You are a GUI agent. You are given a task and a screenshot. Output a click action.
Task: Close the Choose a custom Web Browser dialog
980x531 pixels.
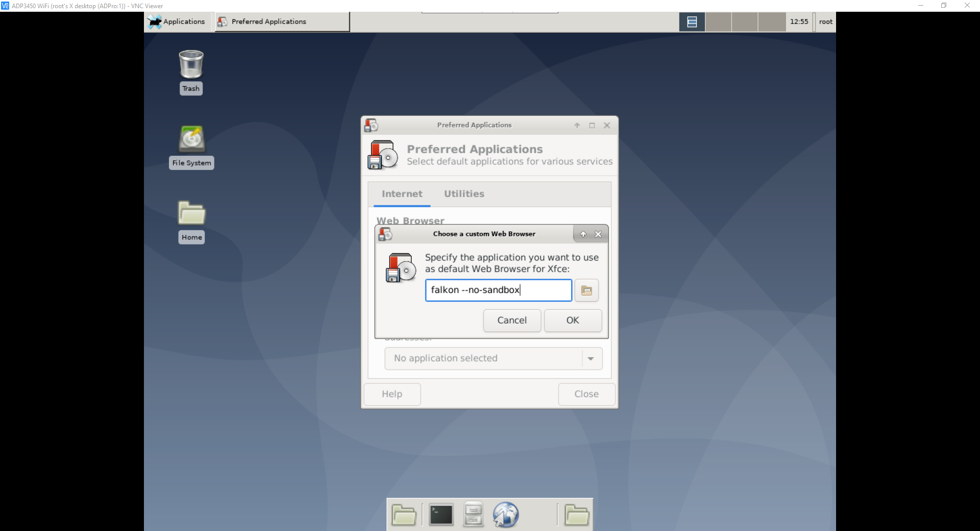[598, 234]
